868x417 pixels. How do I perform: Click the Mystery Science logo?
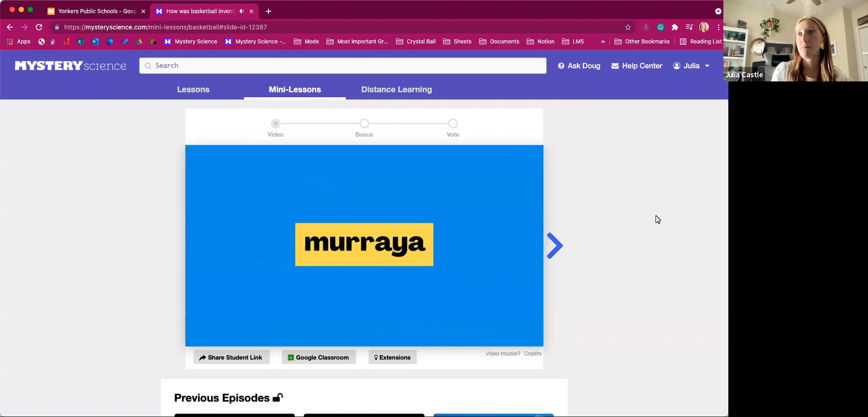tap(71, 65)
